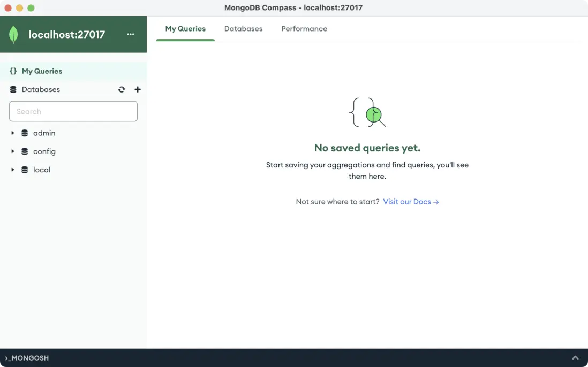Click the Databases stack icon in sidebar
Image resolution: width=588 pixels, height=367 pixels.
tap(13, 89)
